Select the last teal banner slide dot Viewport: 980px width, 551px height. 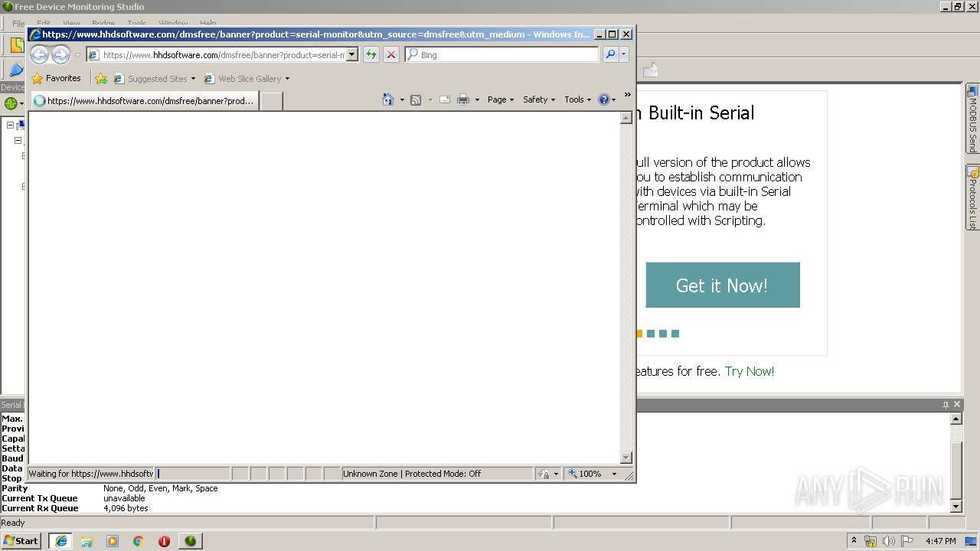675,334
